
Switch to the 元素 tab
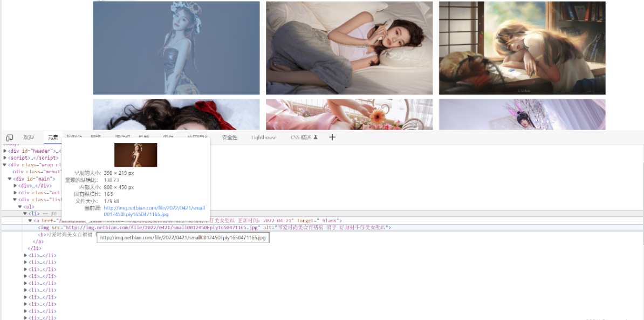tap(53, 137)
